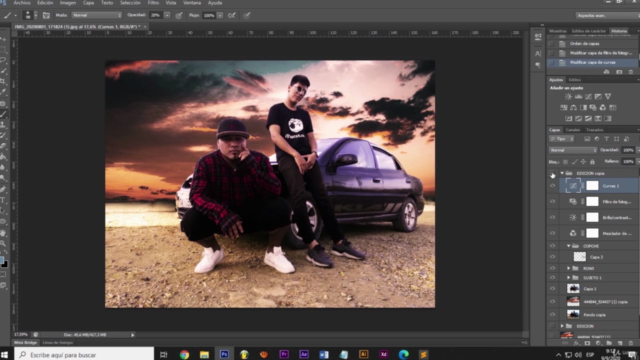Screen dimensions: 640x360
Task: Add a Curves adjustment from Ajustes panel
Action: tap(588, 97)
